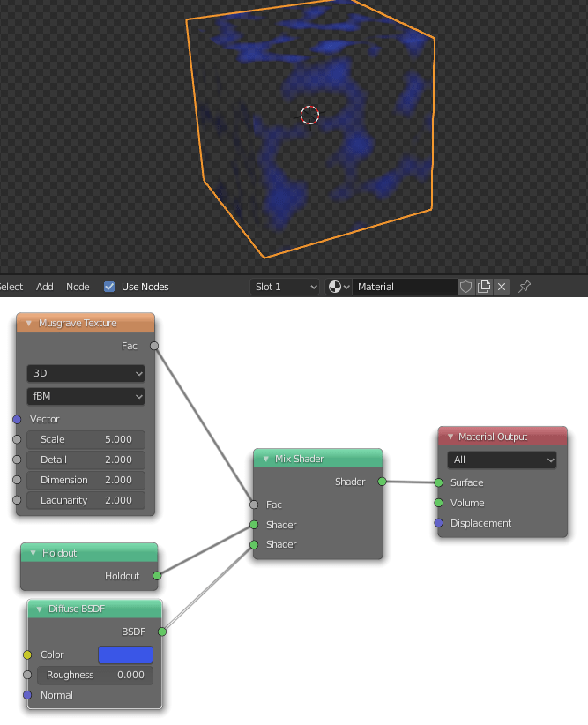The image size is (588, 725).
Task: Click the 3D cursor in viewport
Action: [309, 116]
